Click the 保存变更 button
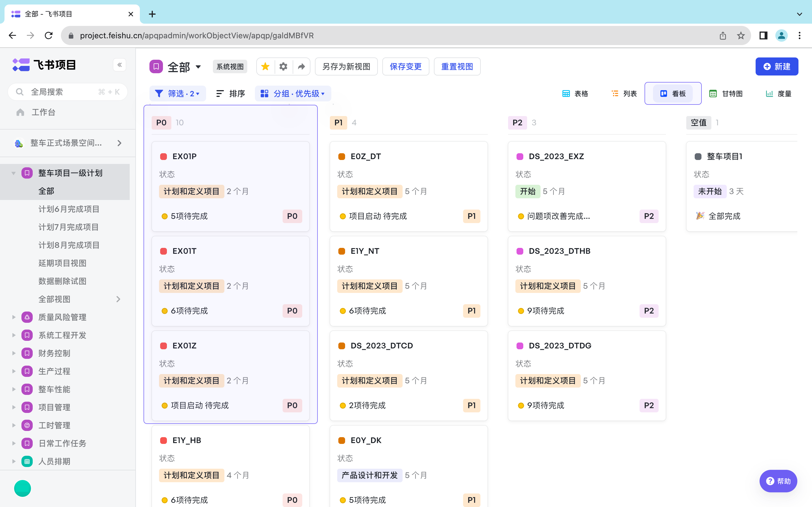 click(405, 66)
